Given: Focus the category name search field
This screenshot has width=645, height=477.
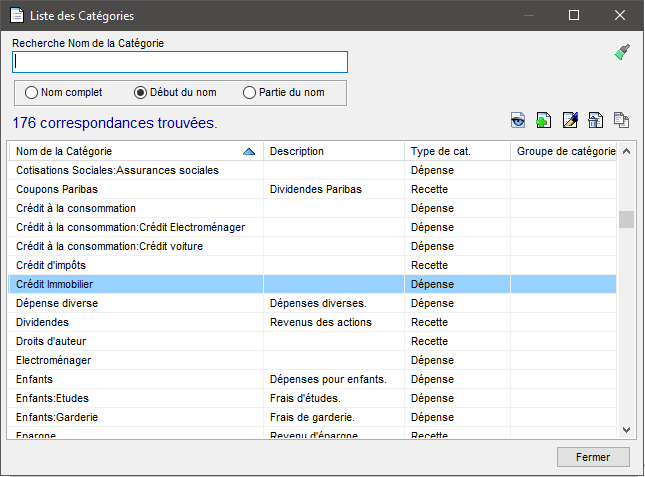Looking at the screenshot, I should pos(180,62).
